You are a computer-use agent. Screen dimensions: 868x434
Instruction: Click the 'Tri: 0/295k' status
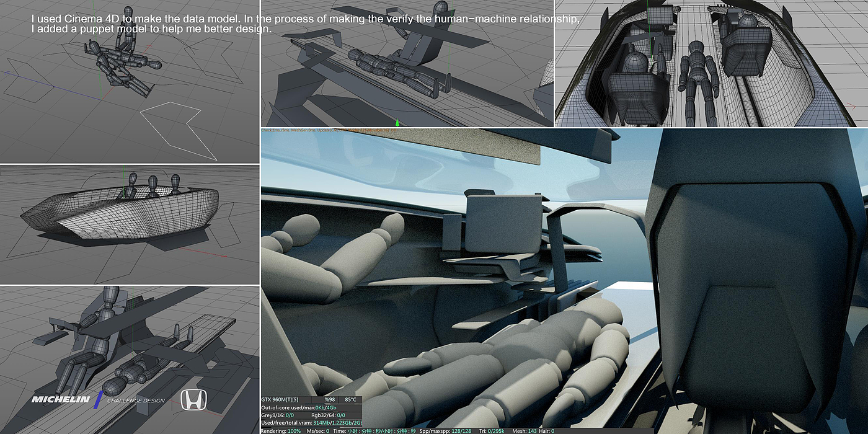coord(493,430)
